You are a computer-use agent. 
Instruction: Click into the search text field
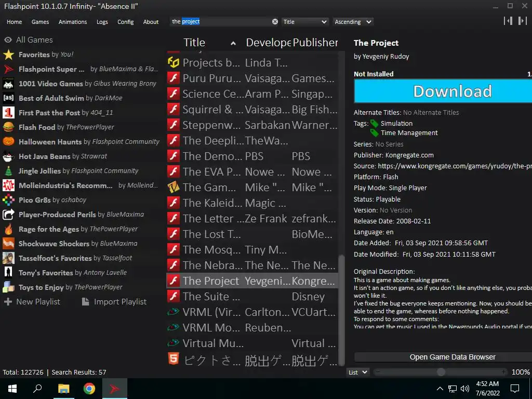pos(220,22)
